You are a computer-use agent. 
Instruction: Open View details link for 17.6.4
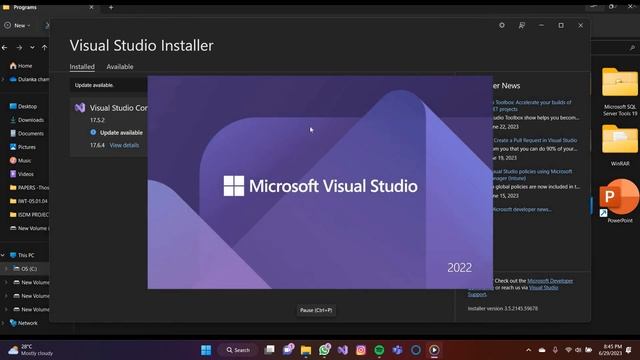pyautogui.click(x=124, y=145)
